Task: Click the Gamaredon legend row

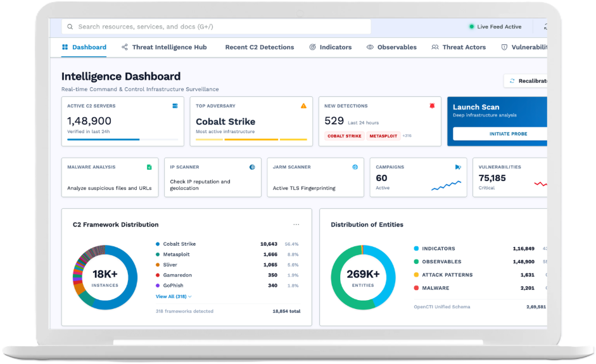Action: (x=227, y=275)
